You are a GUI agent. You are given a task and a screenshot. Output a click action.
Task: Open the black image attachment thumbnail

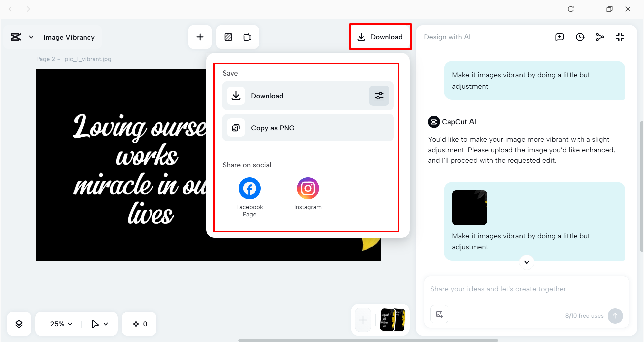pyautogui.click(x=469, y=207)
